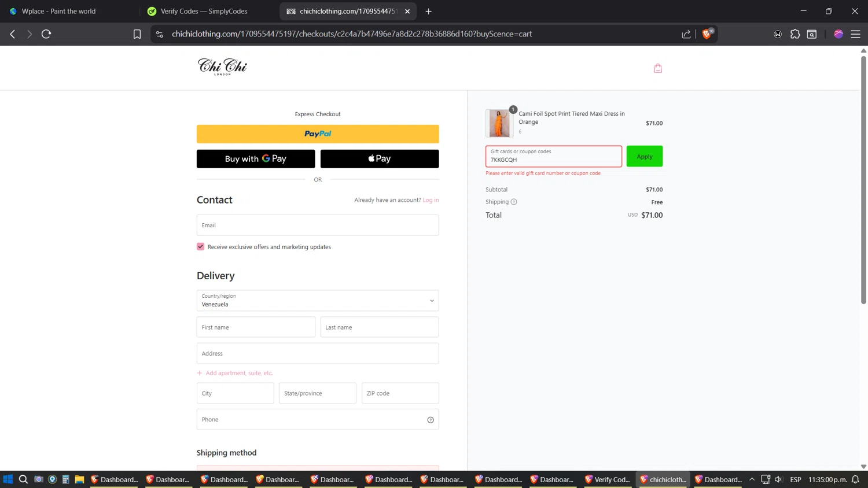Open the extensions puzzle icon
Viewport: 868px width, 488px height.
point(795,34)
